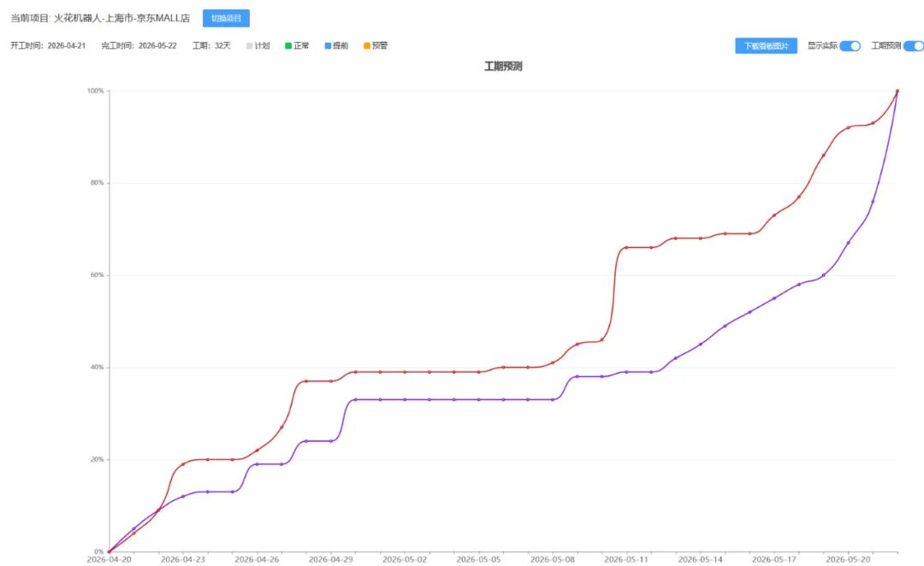Select purple line point at 12% on 2026-04-23

(x=183, y=497)
